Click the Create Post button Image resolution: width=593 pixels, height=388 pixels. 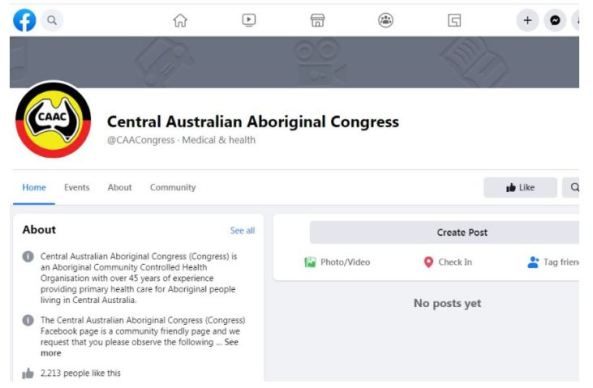point(444,232)
